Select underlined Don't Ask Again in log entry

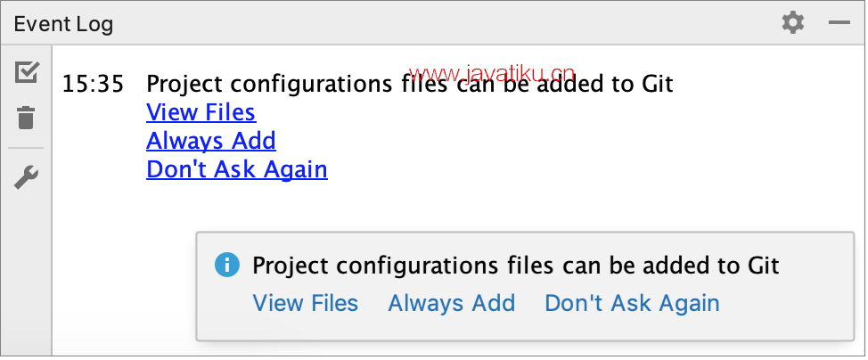(x=237, y=169)
